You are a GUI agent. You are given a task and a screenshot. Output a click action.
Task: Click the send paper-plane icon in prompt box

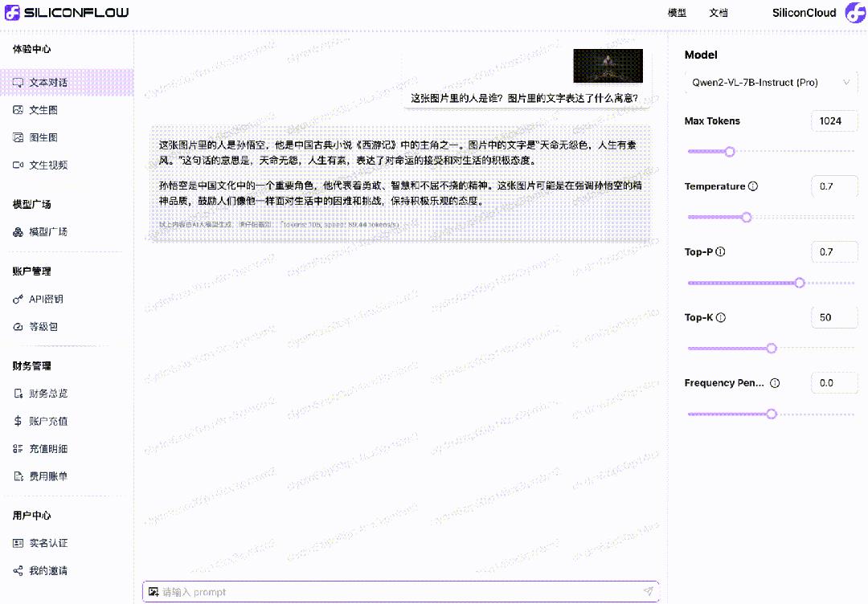pos(648,590)
